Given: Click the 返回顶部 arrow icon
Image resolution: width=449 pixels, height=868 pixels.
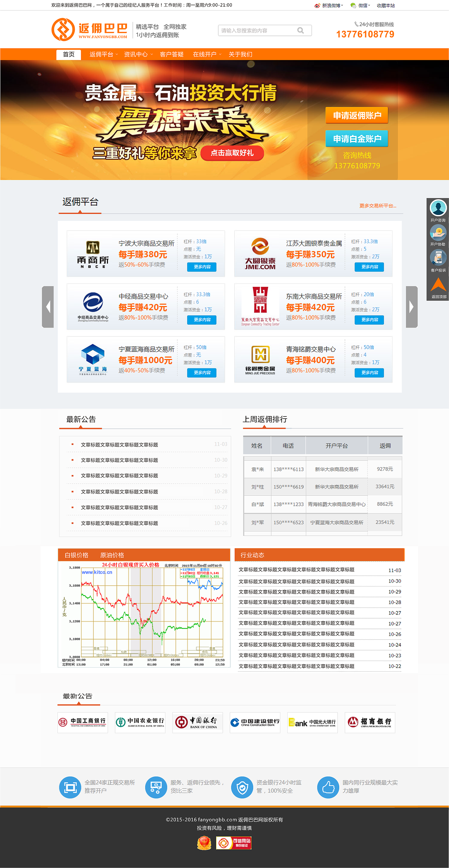Looking at the screenshot, I should coord(438,284).
